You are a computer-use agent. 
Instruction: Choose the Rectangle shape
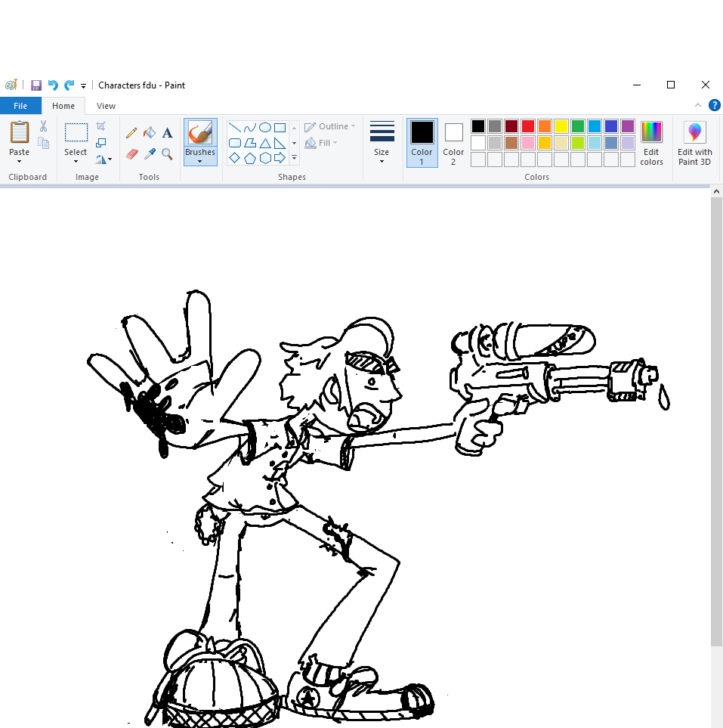click(280, 128)
